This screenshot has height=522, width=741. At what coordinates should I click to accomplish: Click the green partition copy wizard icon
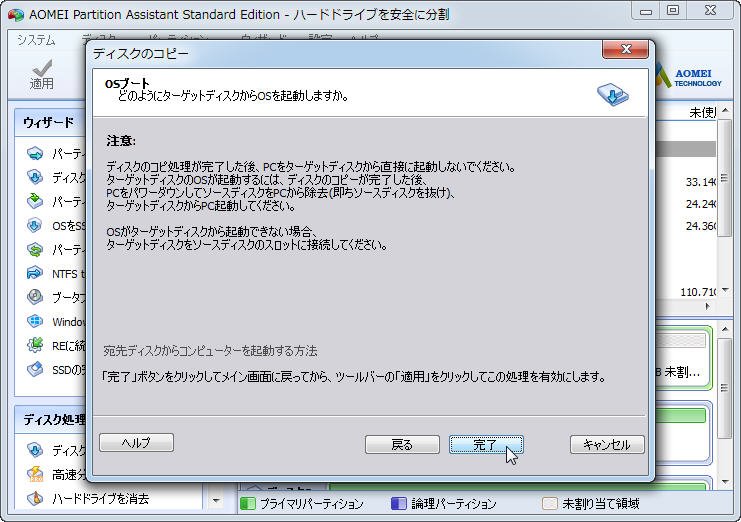34,201
